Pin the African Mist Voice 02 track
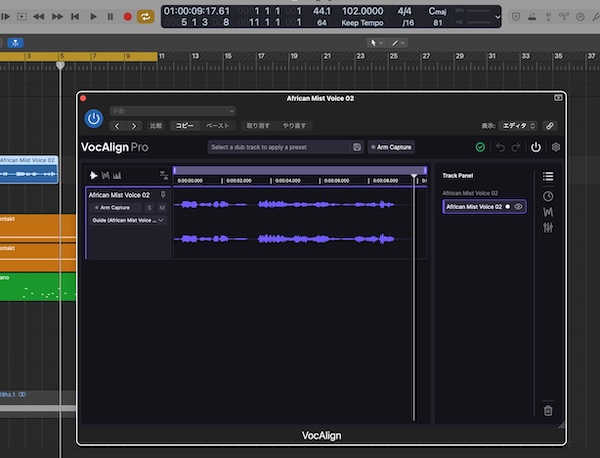Image resolution: width=600 pixels, height=458 pixels. pyautogui.click(x=163, y=195)
